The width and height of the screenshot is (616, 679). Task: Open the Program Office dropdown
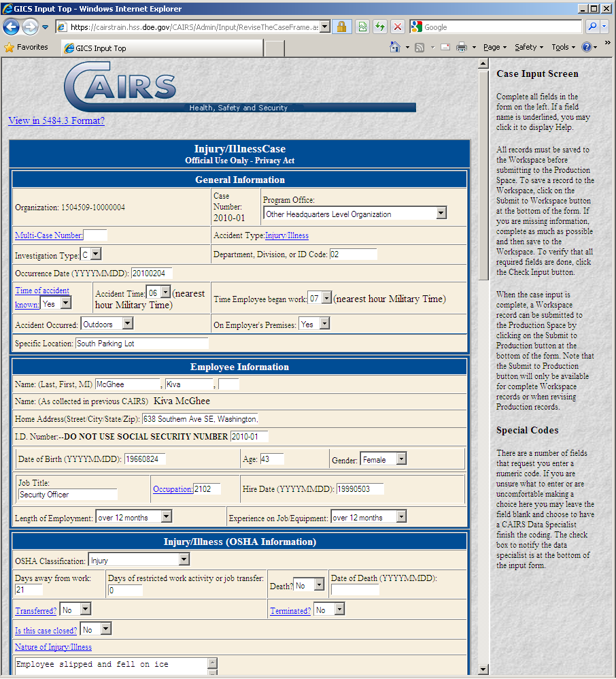pos(441,213)
